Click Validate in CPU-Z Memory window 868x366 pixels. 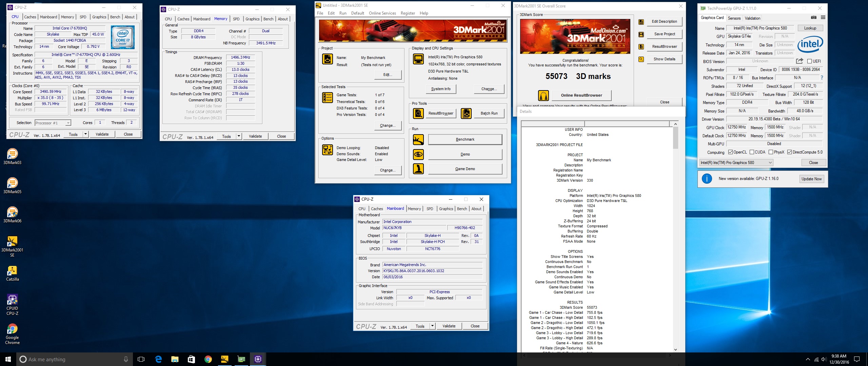click(x=255, y=136)
